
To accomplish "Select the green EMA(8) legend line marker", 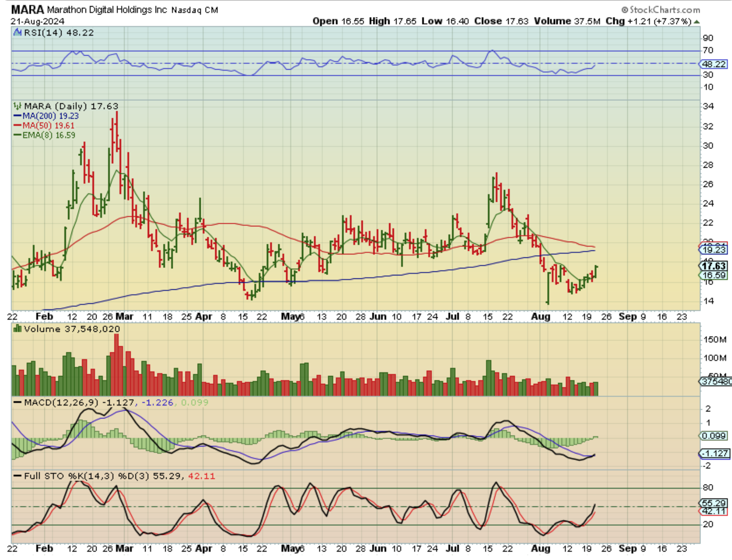I will tap(18, 135).
